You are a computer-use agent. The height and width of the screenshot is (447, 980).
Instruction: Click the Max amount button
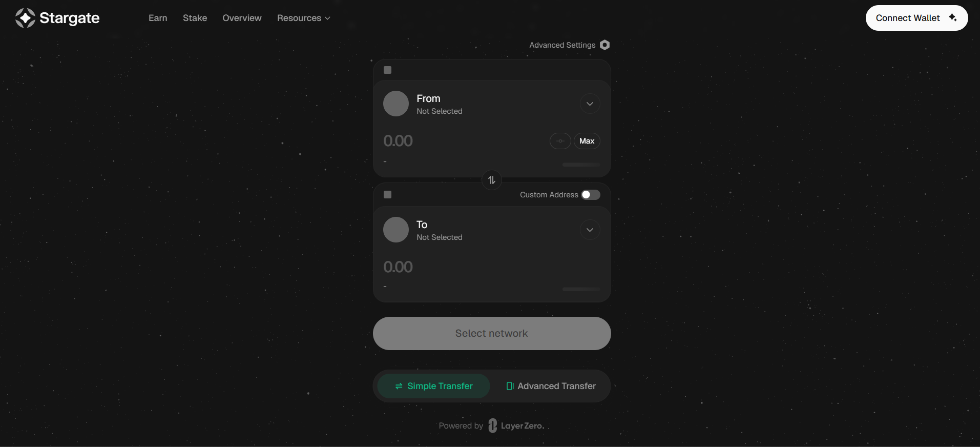(587, 141)
